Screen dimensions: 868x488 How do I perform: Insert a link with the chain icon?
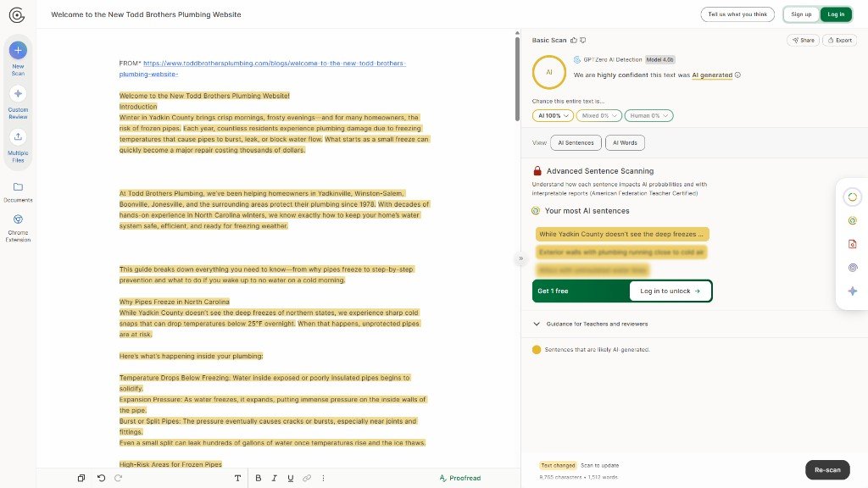307,478
